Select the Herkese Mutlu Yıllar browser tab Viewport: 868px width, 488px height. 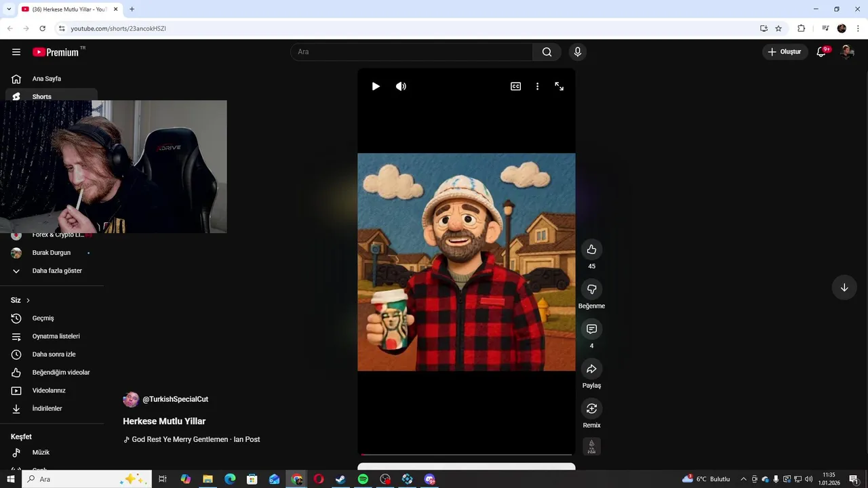(x=70, y=9)
